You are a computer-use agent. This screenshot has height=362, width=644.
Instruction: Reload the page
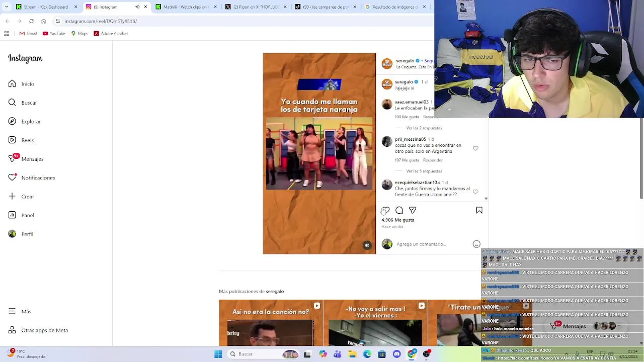click(31, 21)
